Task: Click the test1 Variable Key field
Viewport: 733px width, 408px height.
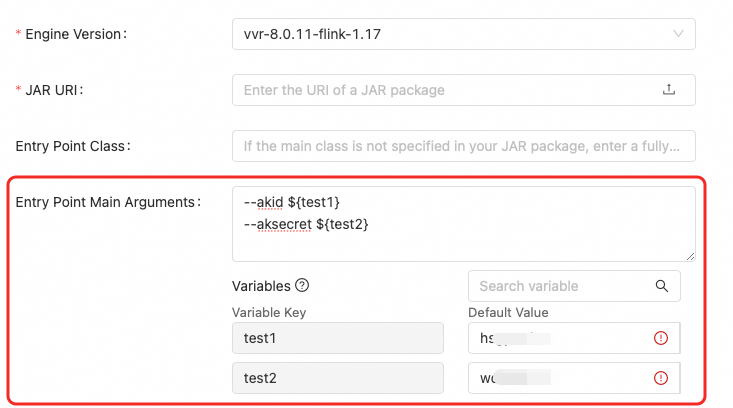Action: click(337, 339)
